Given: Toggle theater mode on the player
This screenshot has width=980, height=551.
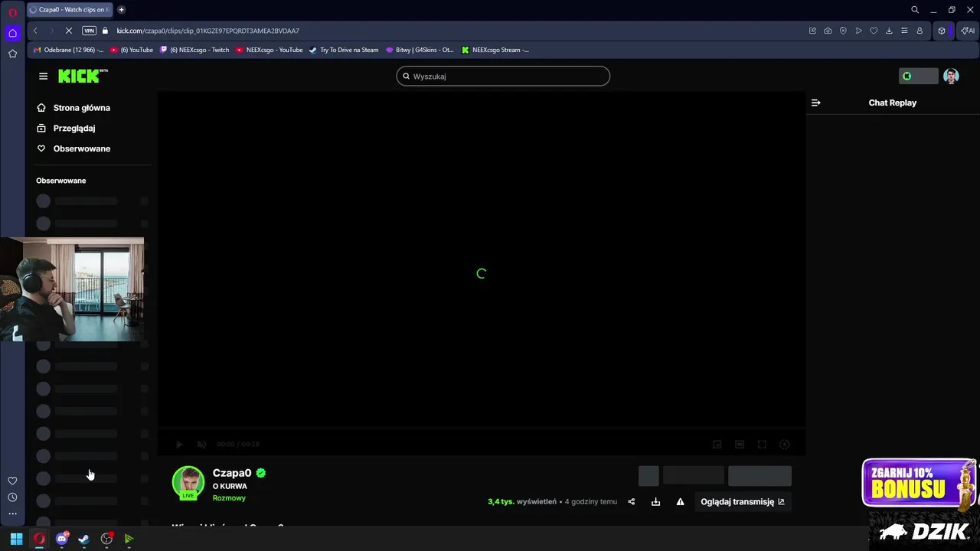Looking at the screenshot, I should [x=740, y=444].
